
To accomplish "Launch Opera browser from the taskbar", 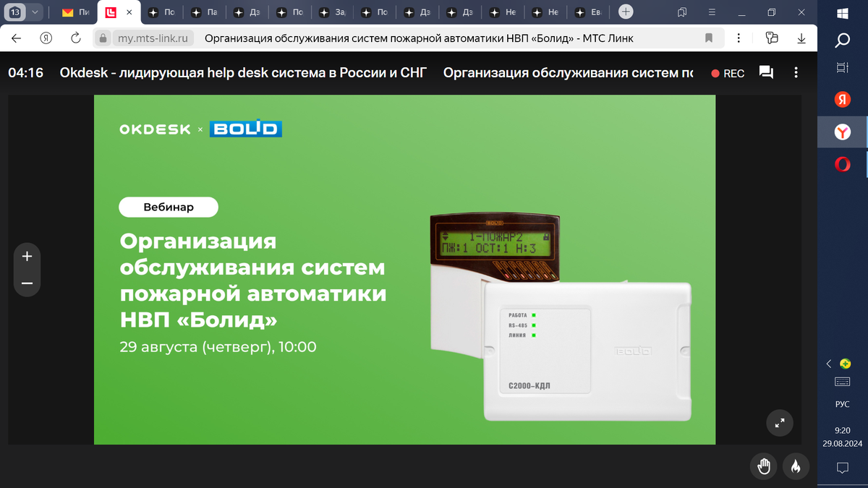I will coord(842,165).
